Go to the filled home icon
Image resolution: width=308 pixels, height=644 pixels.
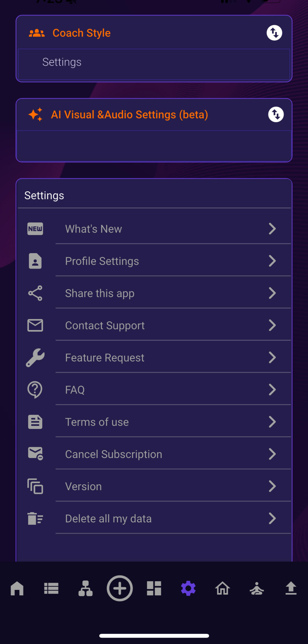[17, 589]
